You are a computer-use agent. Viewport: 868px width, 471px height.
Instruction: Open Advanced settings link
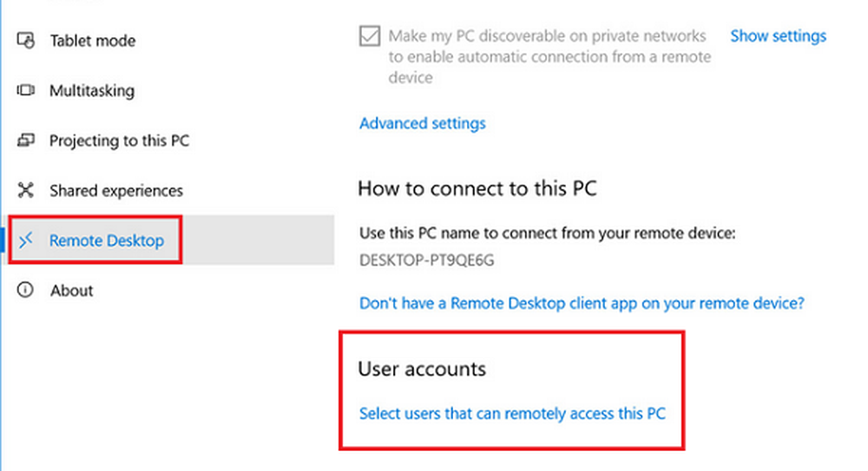coord(423,123)
